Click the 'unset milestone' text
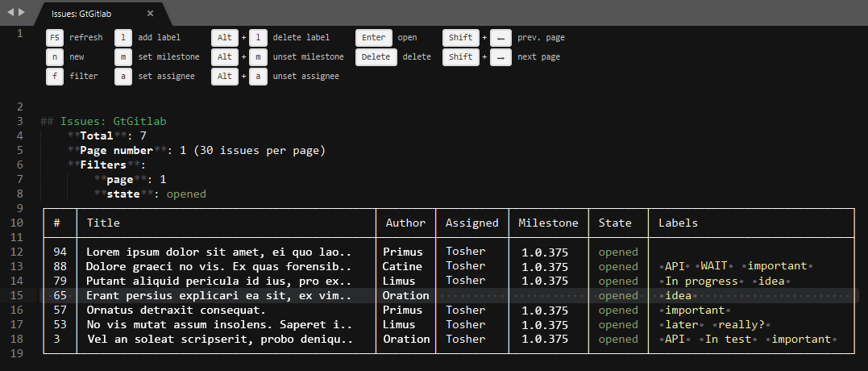The height and width of the screenshot is (371, 868). [x=309, y=57]
